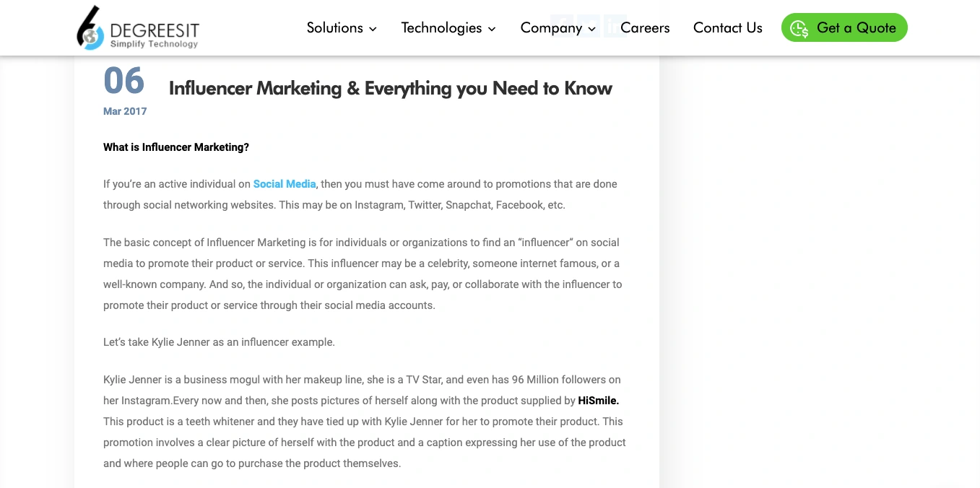This screenshot has height=488, width=980.
Task: Click the What is Influencer Marketing? subheading
Action: (176, 147)
